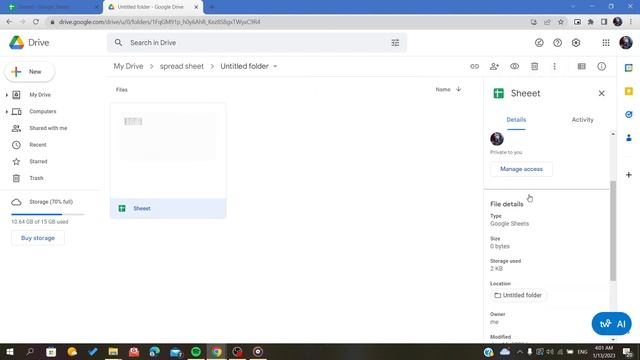640x360 pixels.
Task: Open the Untitled folder breadcrumb dropdown
Action: coord(275,66)
